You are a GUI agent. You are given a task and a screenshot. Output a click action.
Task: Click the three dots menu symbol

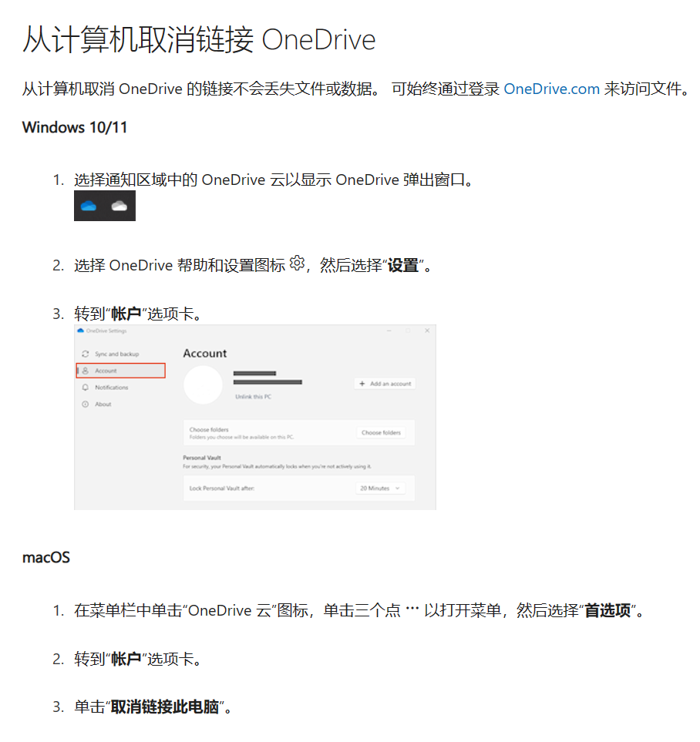[412, 609]
